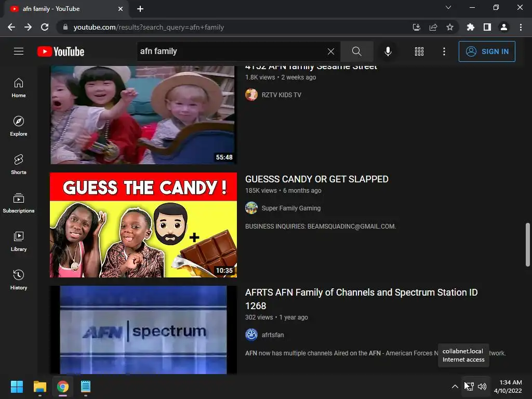The height and width of the screenshot is (399, 532).
Task: Click the afrtsfan channel avatar
Action: click(x=251, y=335)
